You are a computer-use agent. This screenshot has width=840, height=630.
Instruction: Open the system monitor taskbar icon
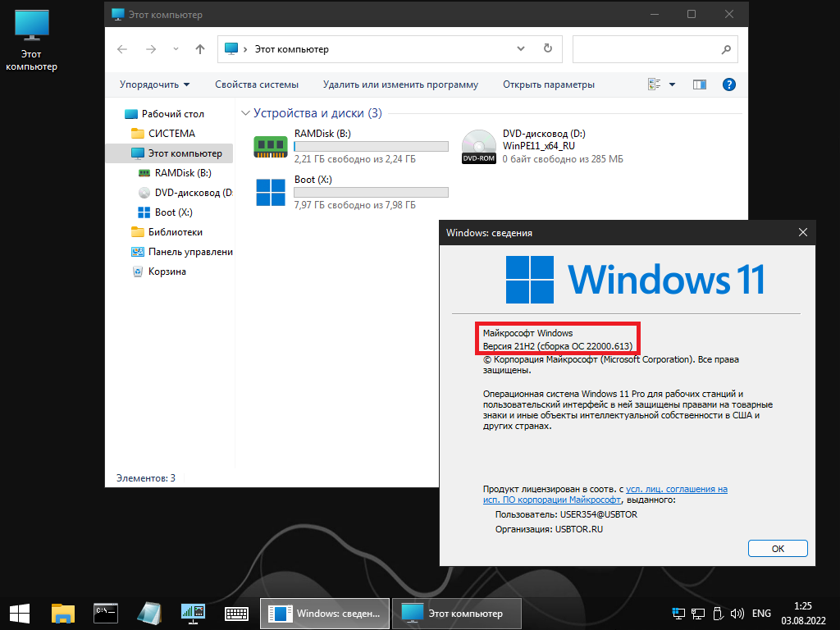[193, 614]
